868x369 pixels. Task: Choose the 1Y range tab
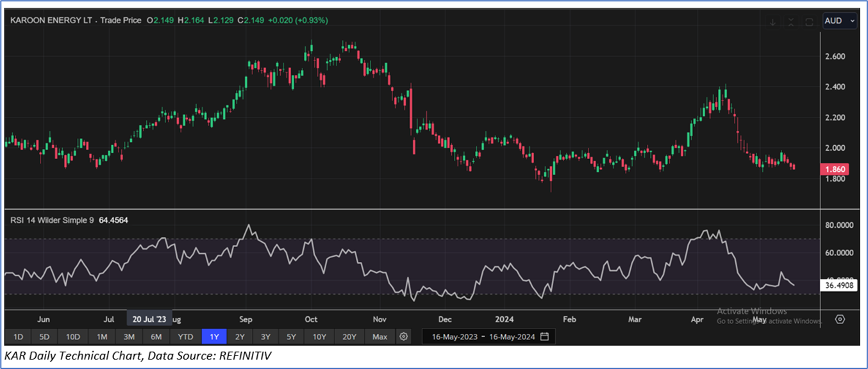(213, 336)
